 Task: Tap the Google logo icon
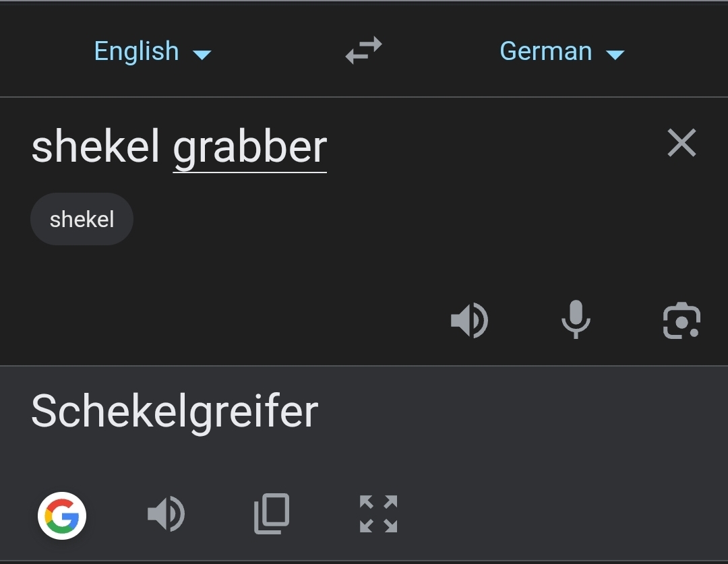(x=61, y=516)
